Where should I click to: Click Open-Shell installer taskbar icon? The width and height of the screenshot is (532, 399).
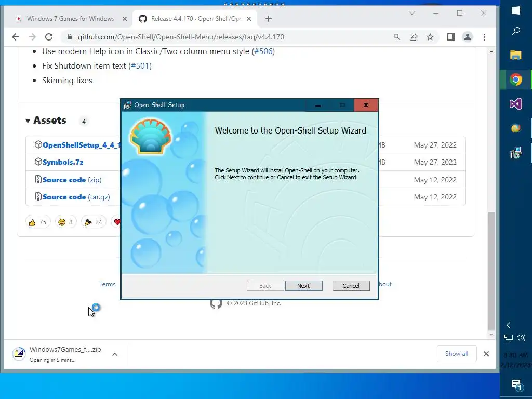pos(516,153)
